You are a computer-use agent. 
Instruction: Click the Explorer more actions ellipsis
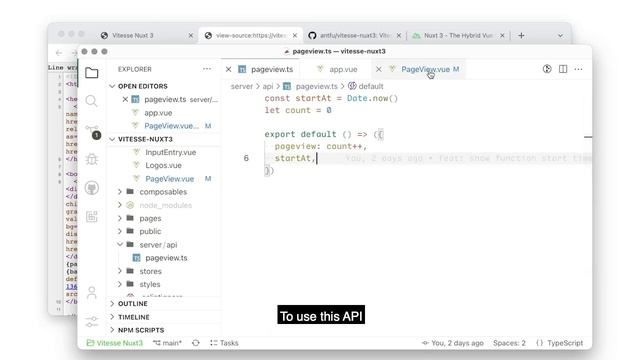(x=207, y=69)
